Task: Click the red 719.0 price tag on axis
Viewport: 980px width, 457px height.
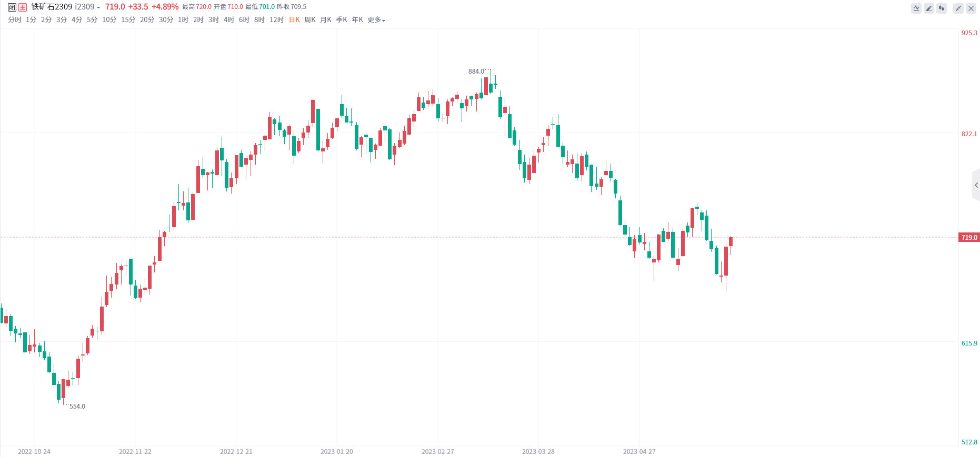Action: pyautogui.click(x=969, y=238)
